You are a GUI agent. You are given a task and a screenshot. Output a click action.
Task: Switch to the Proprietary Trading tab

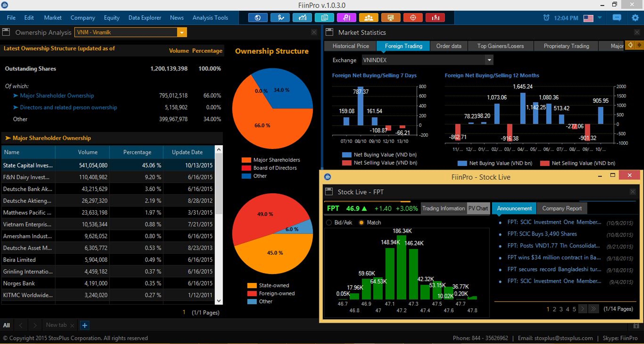tap(566, 46)
